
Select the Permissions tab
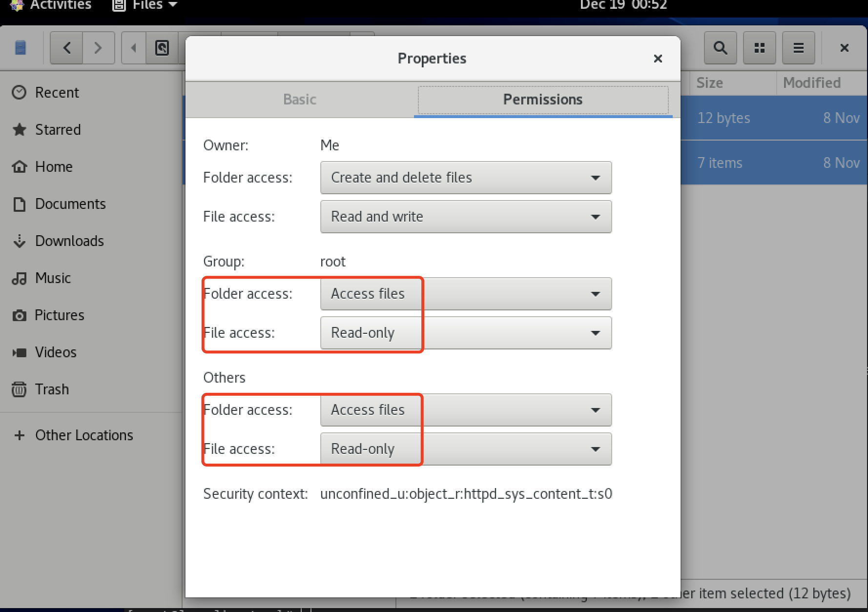pyautogui.click(x=542, y=100)
